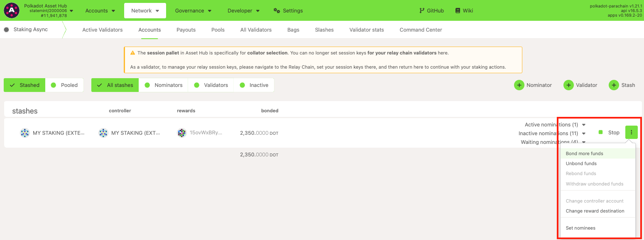Switch to the Command Center tab

[421, 30]
